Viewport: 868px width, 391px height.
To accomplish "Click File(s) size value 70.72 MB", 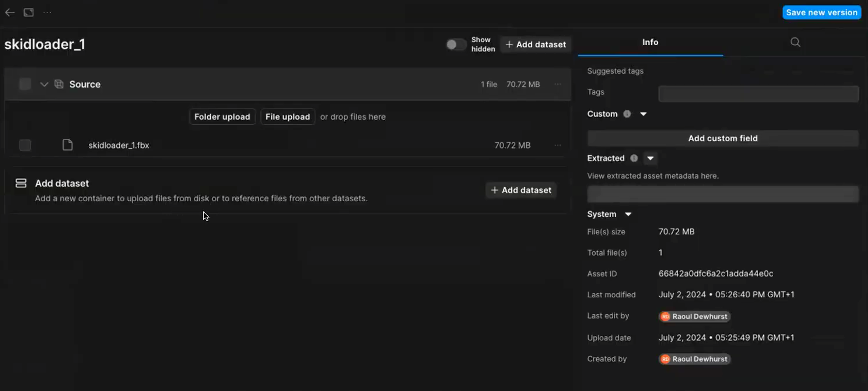I will click(676, 232).
